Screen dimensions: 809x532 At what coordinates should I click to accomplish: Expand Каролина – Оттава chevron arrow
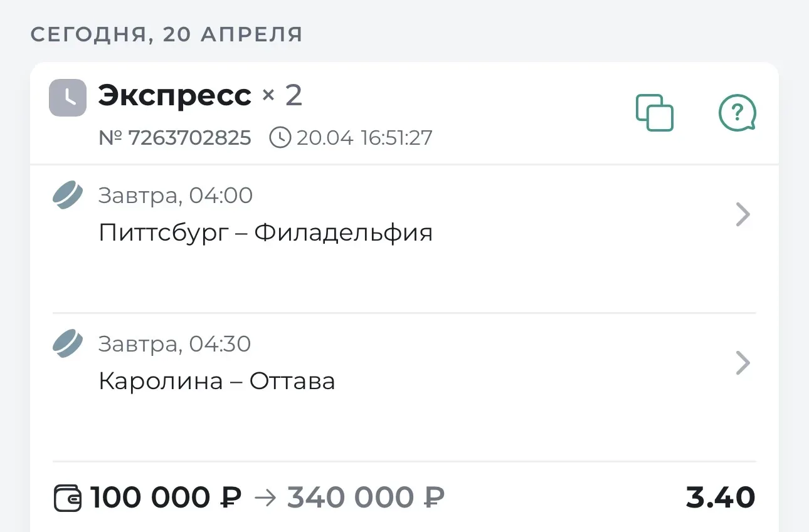coord(743,363)
